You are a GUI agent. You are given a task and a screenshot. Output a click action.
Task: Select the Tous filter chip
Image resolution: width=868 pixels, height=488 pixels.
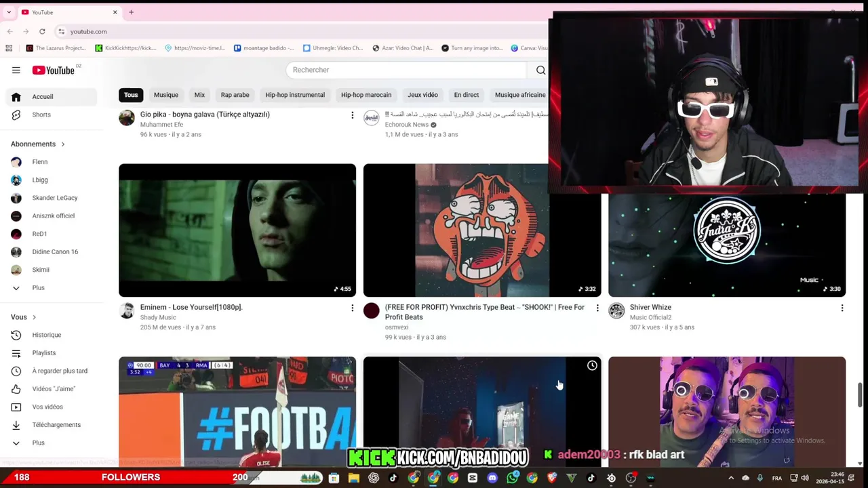pyautogui.click(x=131, y=95)
